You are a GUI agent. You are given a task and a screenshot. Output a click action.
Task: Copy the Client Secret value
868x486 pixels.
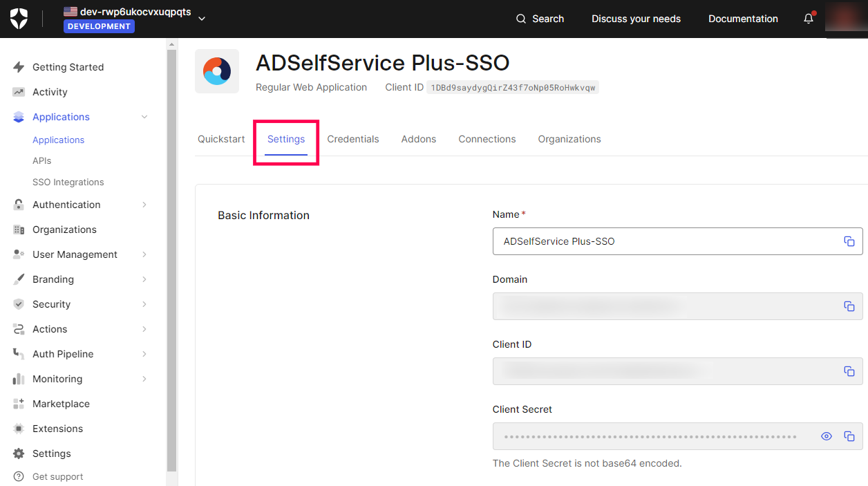click(849, 436)
